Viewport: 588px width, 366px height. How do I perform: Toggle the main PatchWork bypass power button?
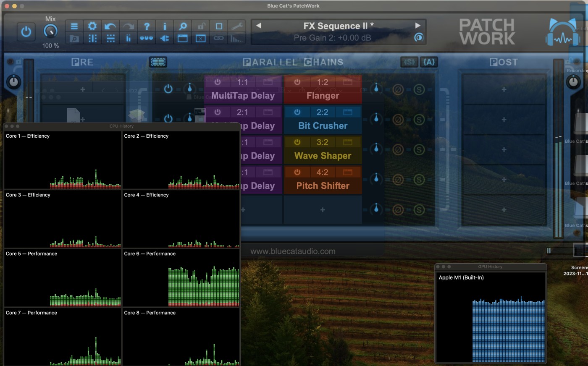[x=26, y=32]
